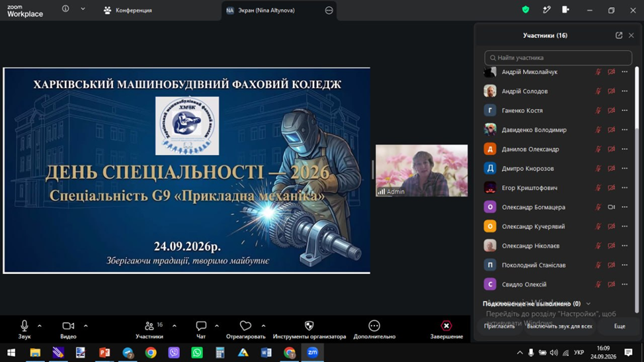Screen dimensions: 644x362
Task: Open Word from taskbar
Action: point(266,353)
